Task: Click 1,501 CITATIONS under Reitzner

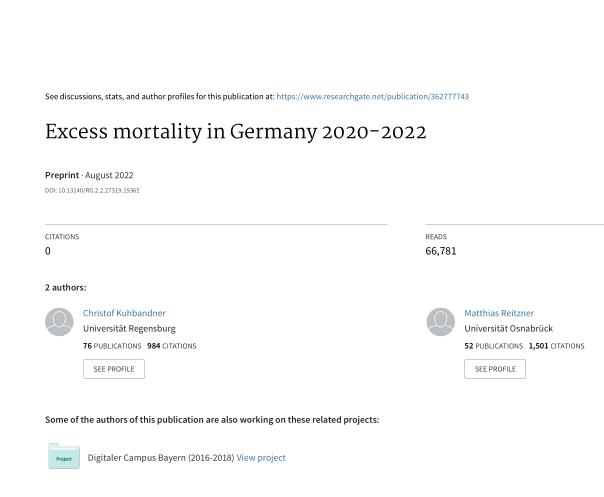Action: [557, 346]
